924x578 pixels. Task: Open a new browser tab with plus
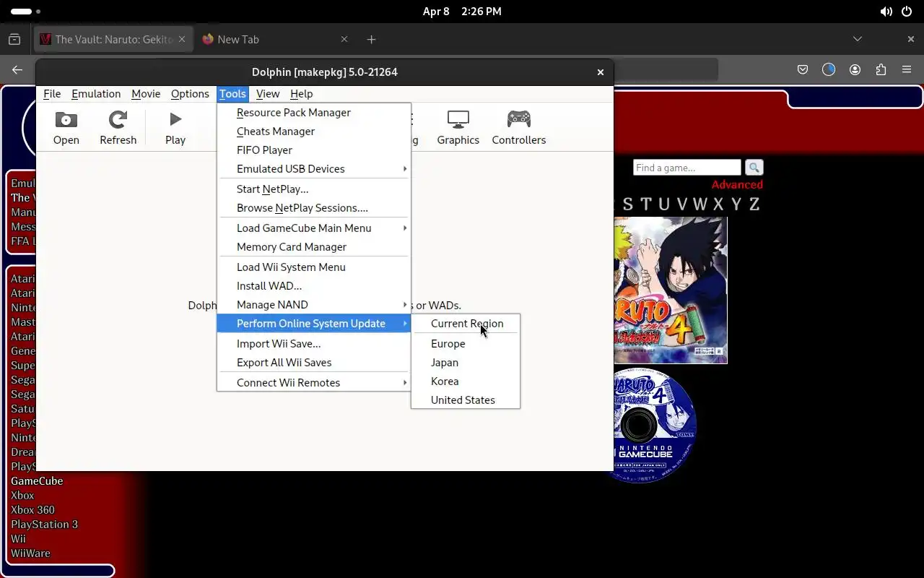(371, 39)
